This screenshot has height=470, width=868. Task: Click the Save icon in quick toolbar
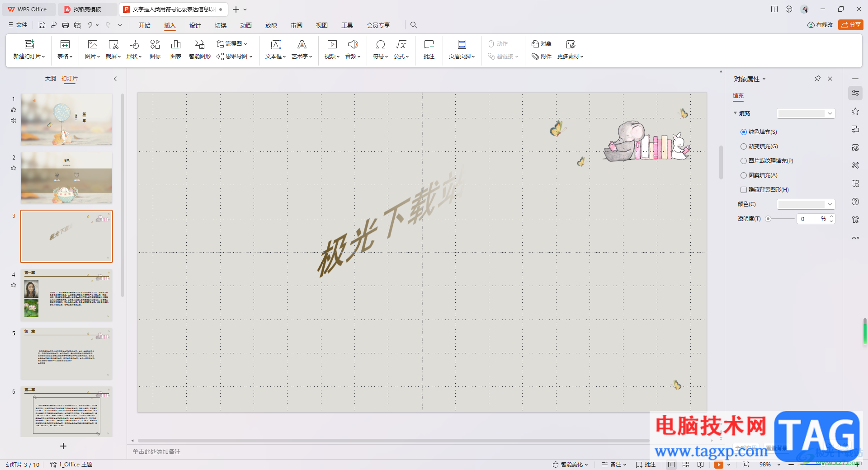pyautogui.click(x=42, y=25)
